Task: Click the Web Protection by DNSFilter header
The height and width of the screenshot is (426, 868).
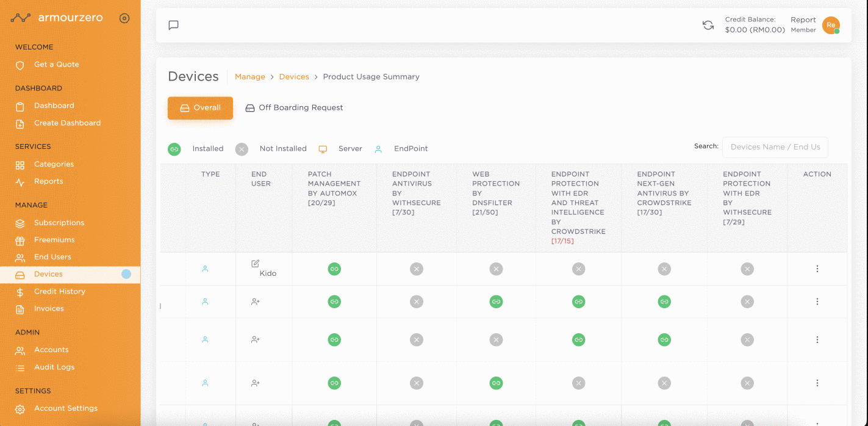Action: (496, 193)
